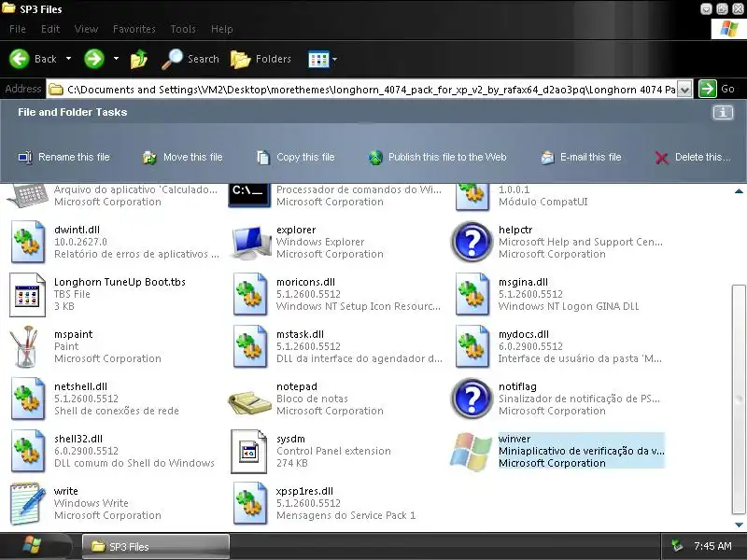Select the xpsp1res.dll file icon
Image resolution: width=747 pixels, height=560 pixels.
click(x=249, y=504)
